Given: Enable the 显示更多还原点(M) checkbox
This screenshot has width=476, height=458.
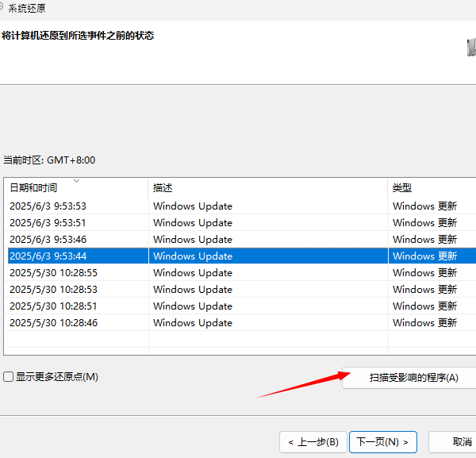Looking at the screenshot, I should (9, 377).
